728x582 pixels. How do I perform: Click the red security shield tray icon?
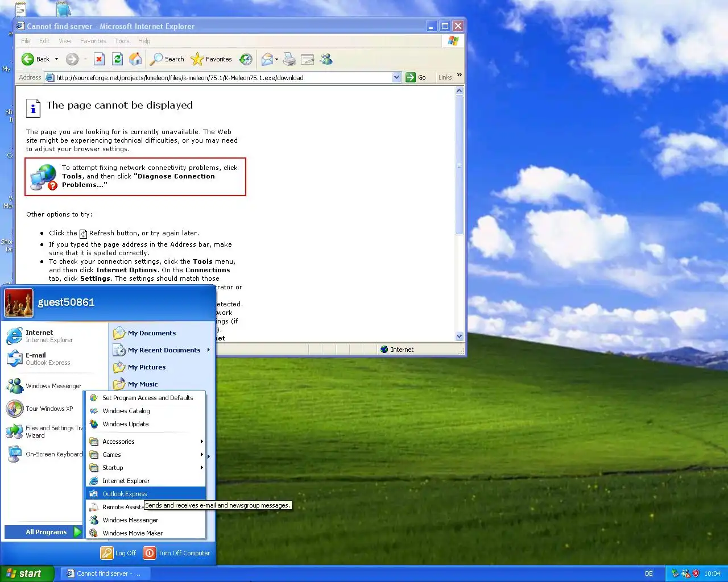click(x=696, y=573)
